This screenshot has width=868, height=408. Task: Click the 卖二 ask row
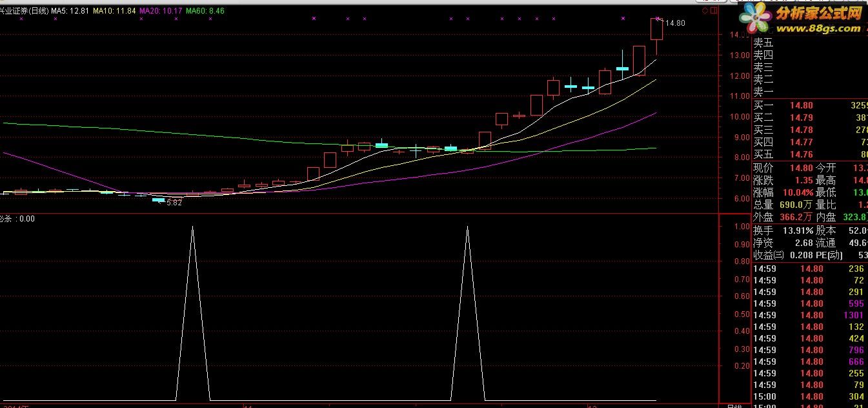(x=811, y=80)
